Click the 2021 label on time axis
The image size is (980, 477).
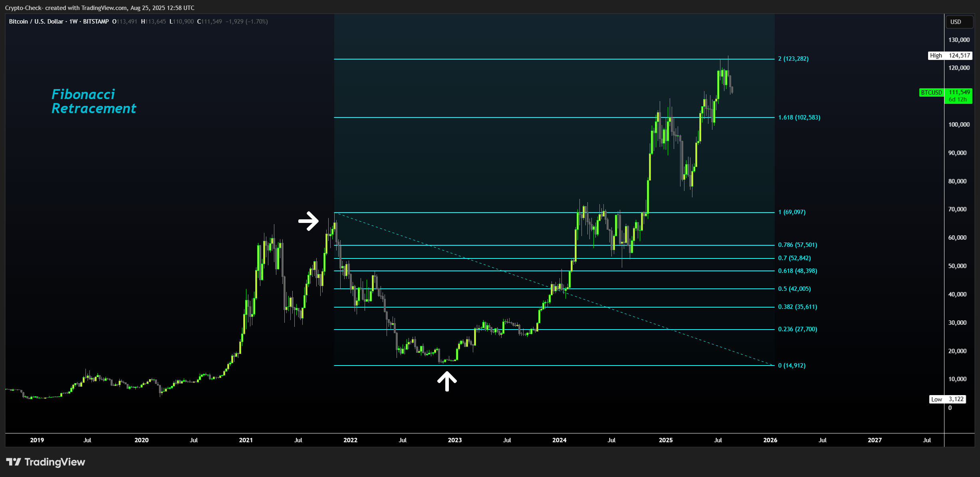tap(246, 440)
